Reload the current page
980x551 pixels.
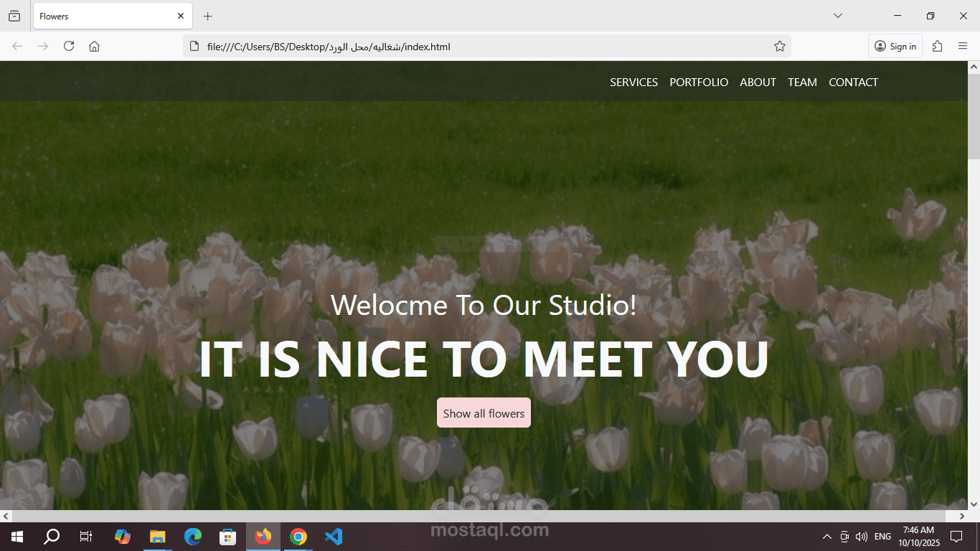click(x=69, y=46)
